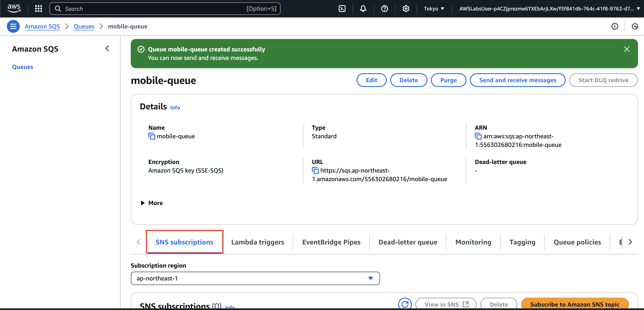644x310 pixels.
Task: Open the Subscription region dropdown
Action: coord(255,278)
